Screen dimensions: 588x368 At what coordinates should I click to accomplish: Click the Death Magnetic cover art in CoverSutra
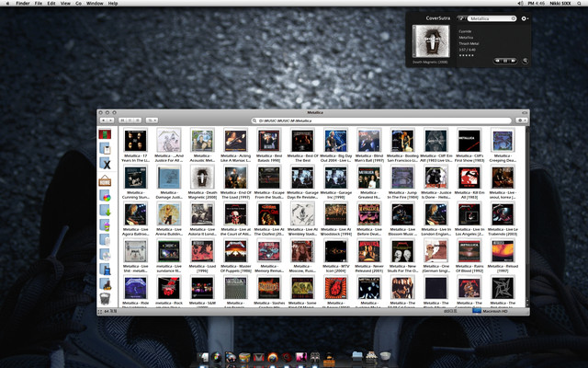coord(431,41)
